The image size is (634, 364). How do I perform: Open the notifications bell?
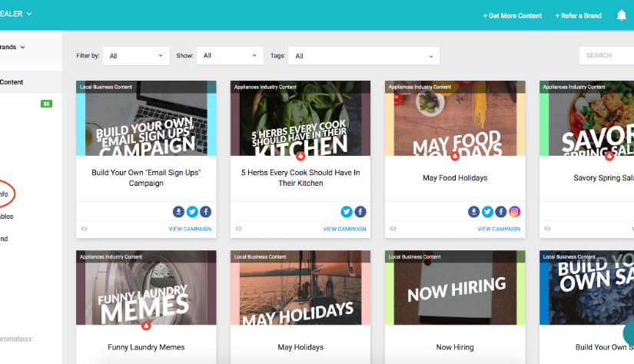[x=621, y=15]
